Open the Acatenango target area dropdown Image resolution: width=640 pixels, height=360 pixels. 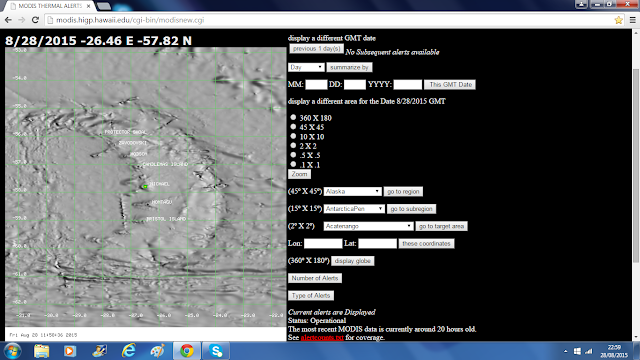368,226
